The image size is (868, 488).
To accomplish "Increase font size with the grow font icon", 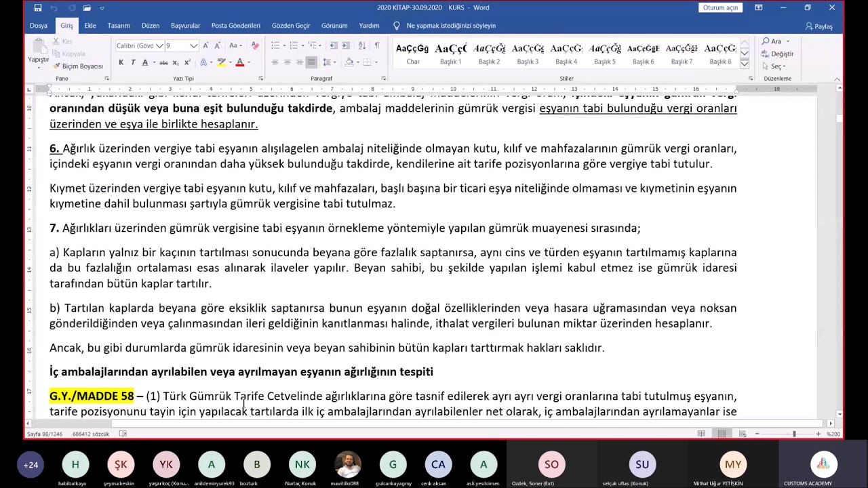I will pos(207,45).
